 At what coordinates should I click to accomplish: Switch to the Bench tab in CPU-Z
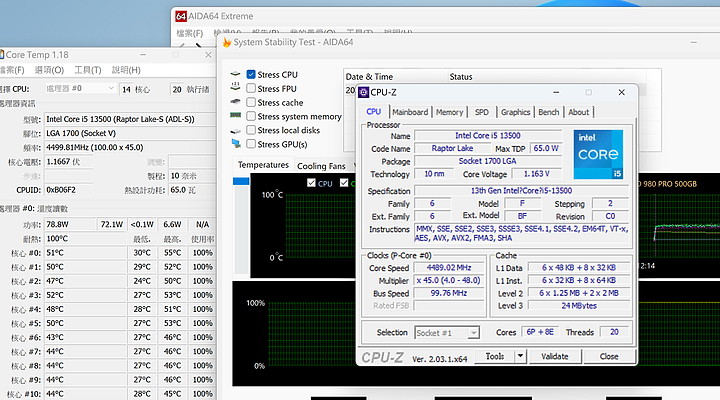tap(549, 112)
